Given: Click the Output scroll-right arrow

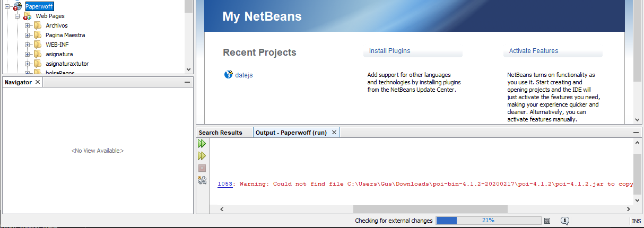Looking at the screenshot, I should (x=629, y=209).
